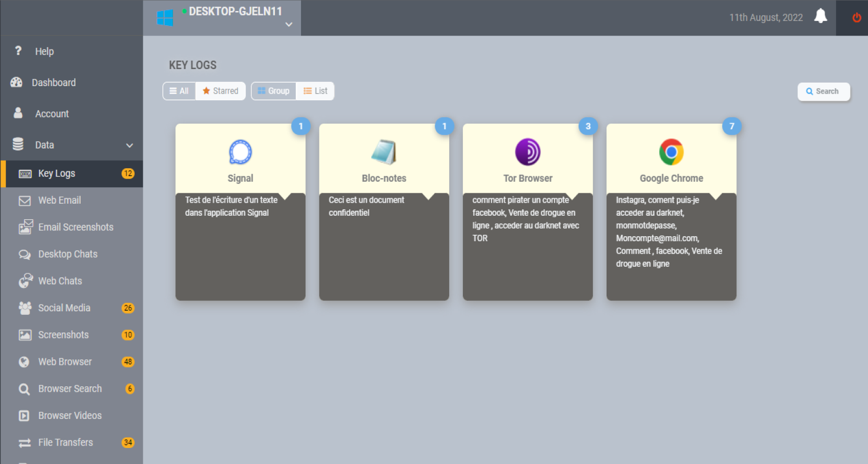Open notifications bell icon

coord(820,17)
